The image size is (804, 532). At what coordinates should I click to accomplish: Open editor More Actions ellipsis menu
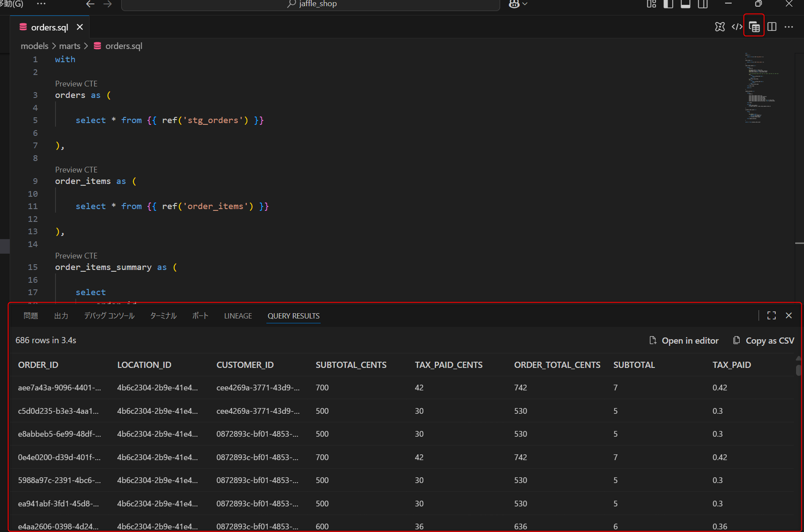tap(789, 27)
